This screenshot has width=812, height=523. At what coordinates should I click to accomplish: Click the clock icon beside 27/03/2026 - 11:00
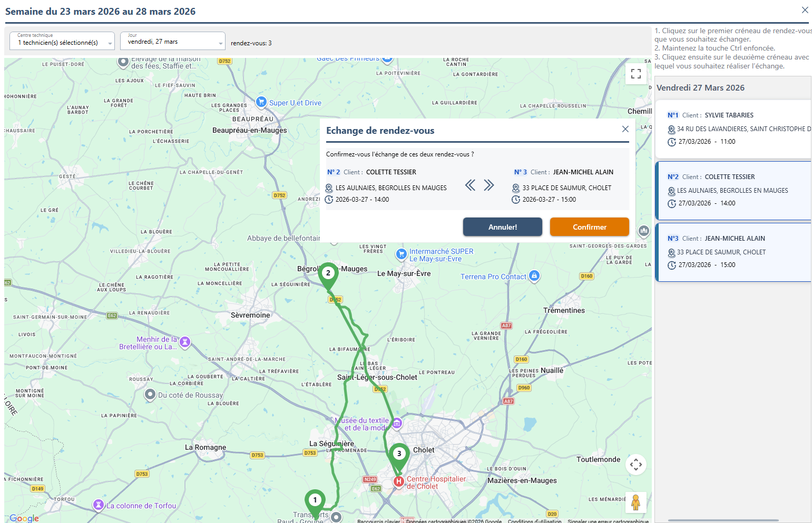pyautogui.click(x=671, y=142)
